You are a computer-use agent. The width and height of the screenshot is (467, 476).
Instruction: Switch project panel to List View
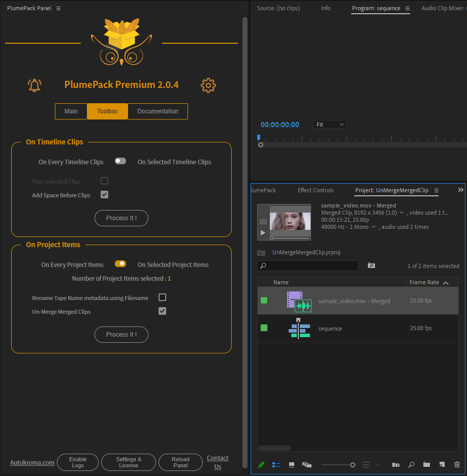[x=276, y=464]
